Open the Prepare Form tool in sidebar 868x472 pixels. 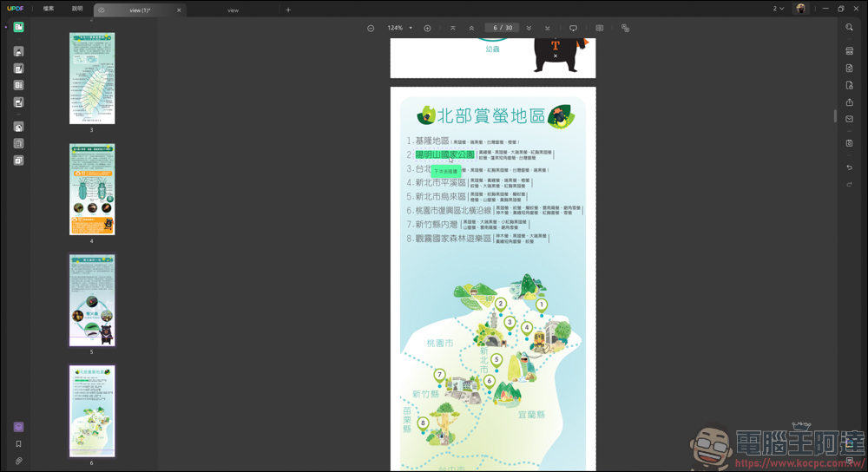18,85
